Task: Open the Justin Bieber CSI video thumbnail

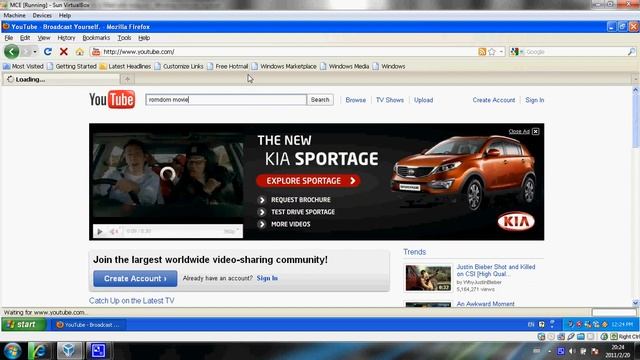Action: click(428, 278)
